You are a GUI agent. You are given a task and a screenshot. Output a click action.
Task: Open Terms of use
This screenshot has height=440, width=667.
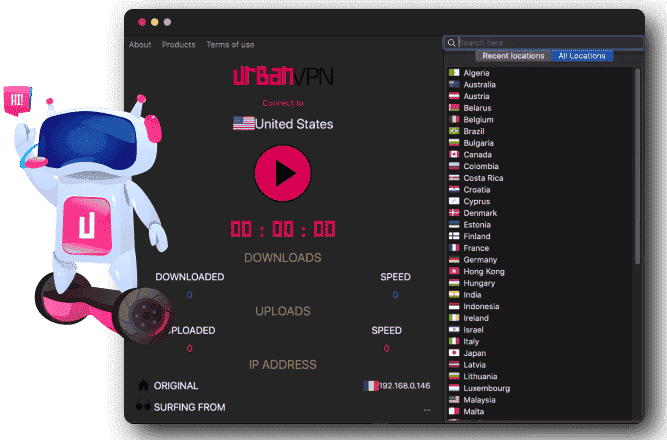click(x=231, y=45)
